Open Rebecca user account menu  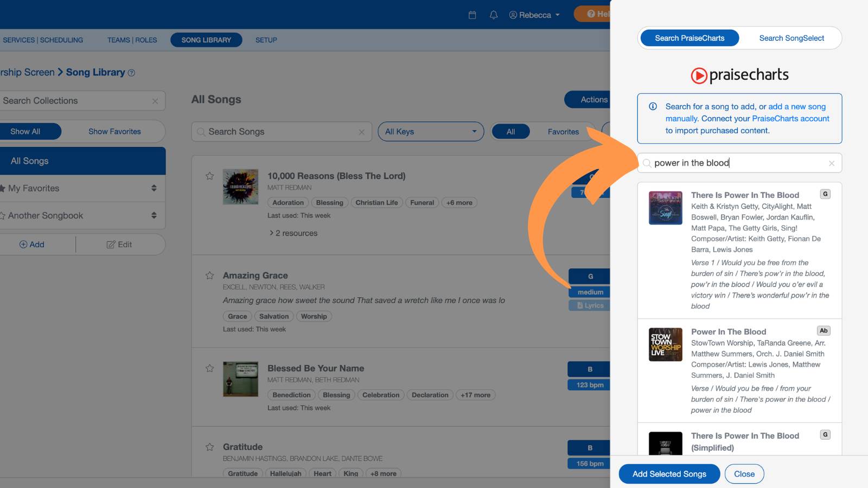(x=534, y=15)
